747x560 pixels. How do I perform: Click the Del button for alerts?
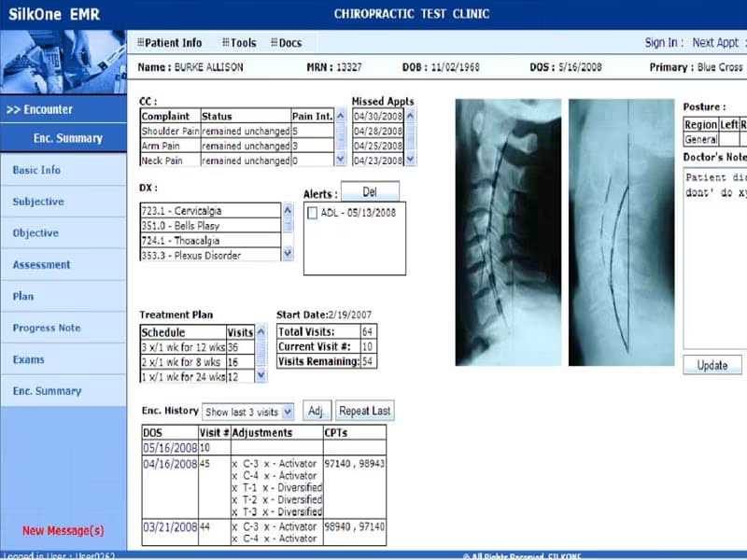coord(370,191)
